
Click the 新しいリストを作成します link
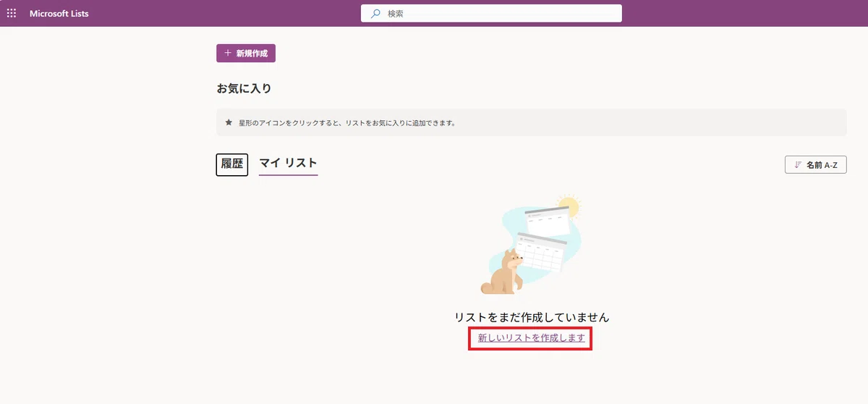click(532, 337)
